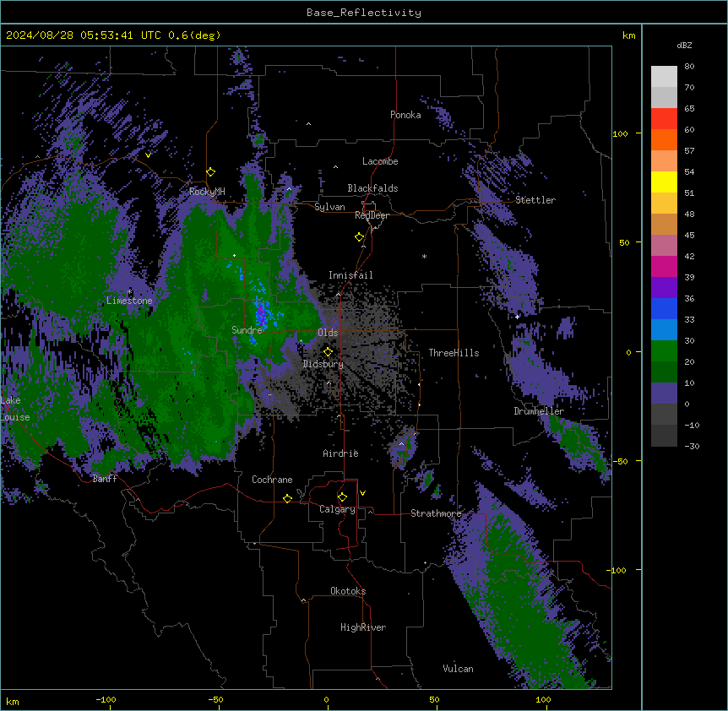Click the yellow V marker northeast of Calgary
The image size is (728, 711).
coord(362,493)
